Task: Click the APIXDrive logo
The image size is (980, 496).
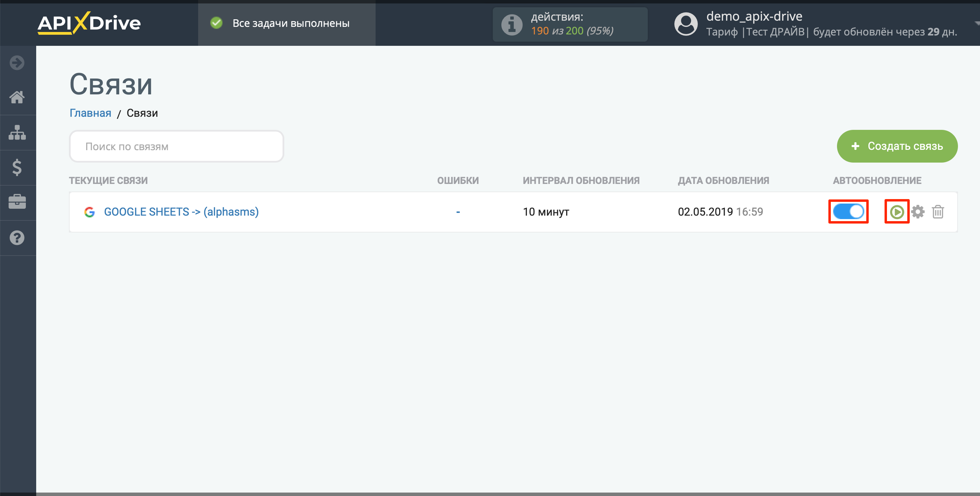Action: pyautogui.click(x=89, y=23)
